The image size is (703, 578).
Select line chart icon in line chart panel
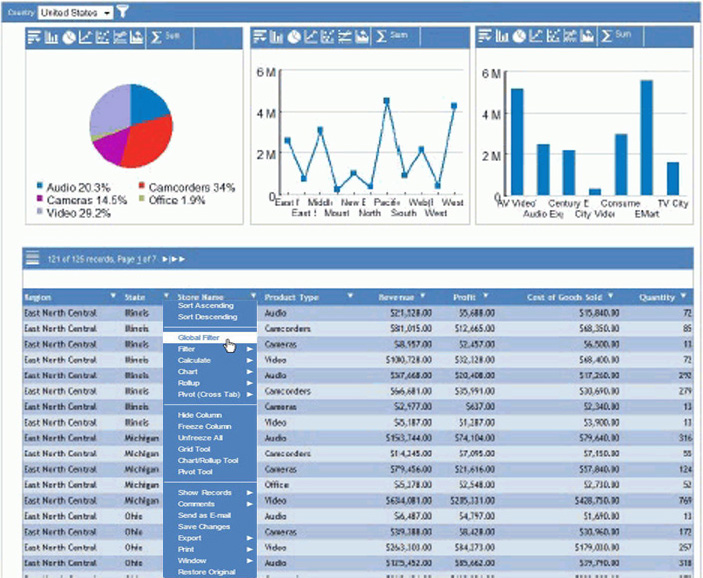[x=311, y=36]
